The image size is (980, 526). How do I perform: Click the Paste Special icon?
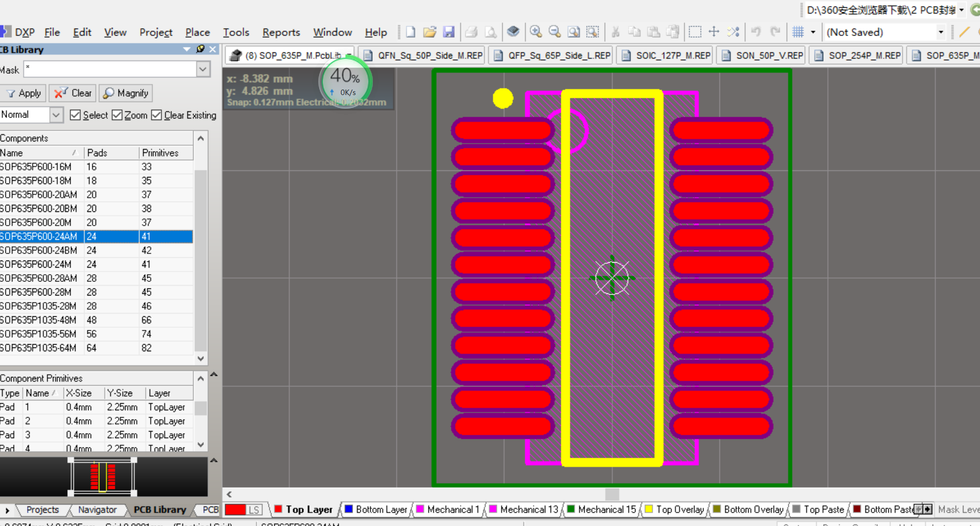click(x=672, y=32)
